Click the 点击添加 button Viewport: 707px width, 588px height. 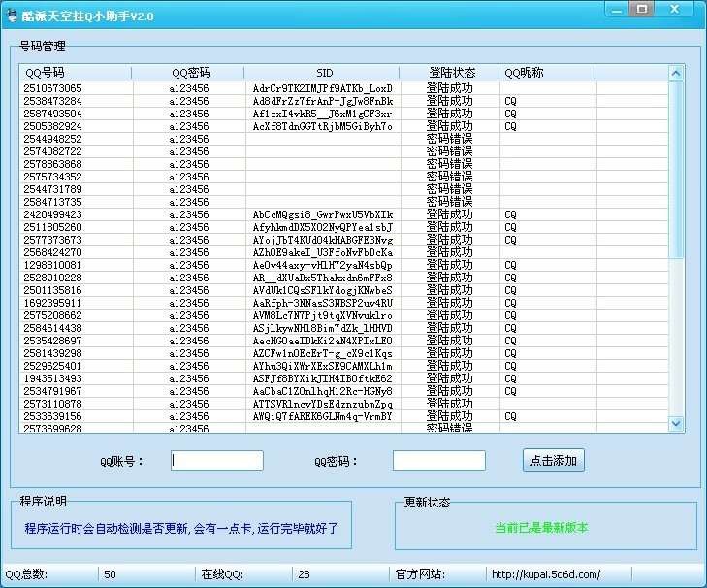coord(554,460)
